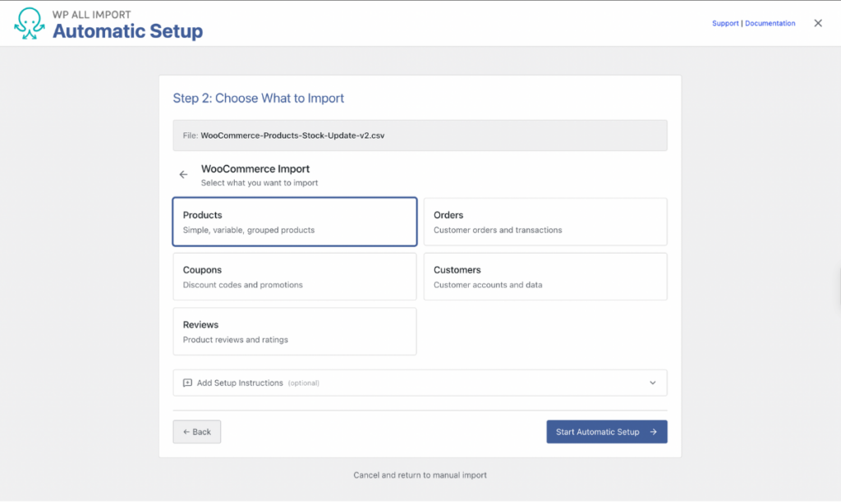Pick the Coupons import card
Viewport: 841px width, 504px height.
295,277
